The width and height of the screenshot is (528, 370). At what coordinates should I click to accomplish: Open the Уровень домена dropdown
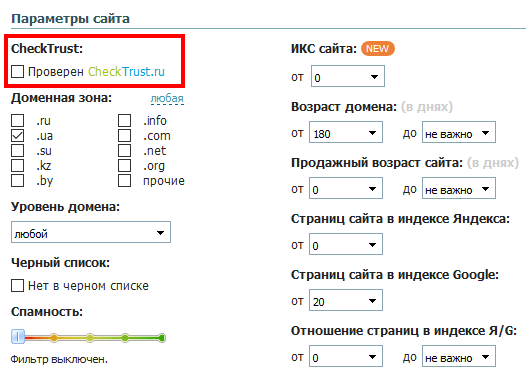(x=91, y=232)
